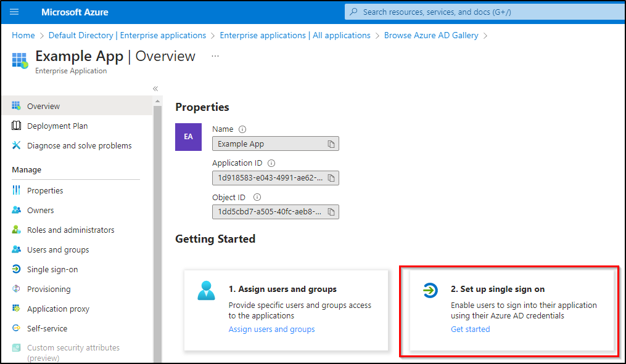626x364 pixels.
Task: Click the Assign users and groups link
Action: coord(271,329)
